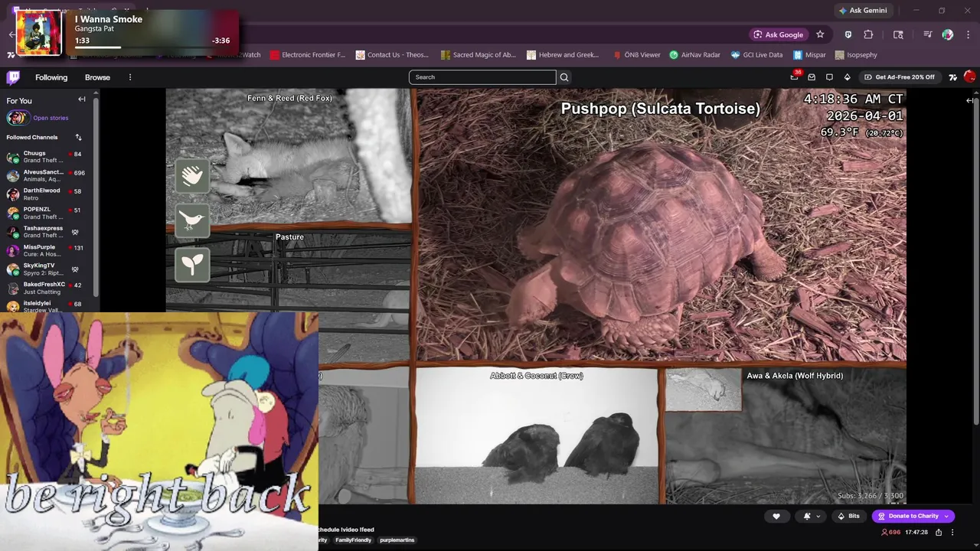The height and width of the screenshot is (551, 980).
Task: Toggle follow with the heart button
Action: click(x=776, y=516)
